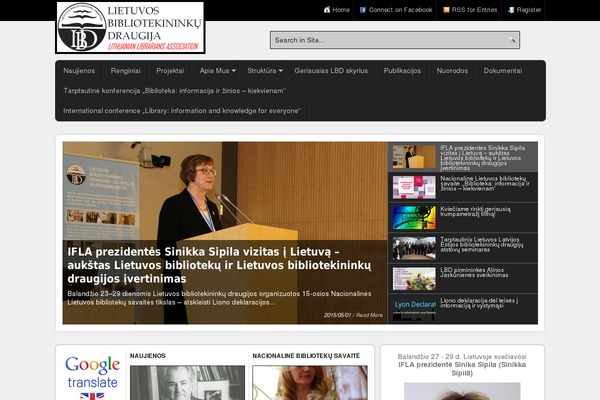Click the UK flag under Google translate
The width and height of the screenshot is (600, 400).
coord(92,396)
